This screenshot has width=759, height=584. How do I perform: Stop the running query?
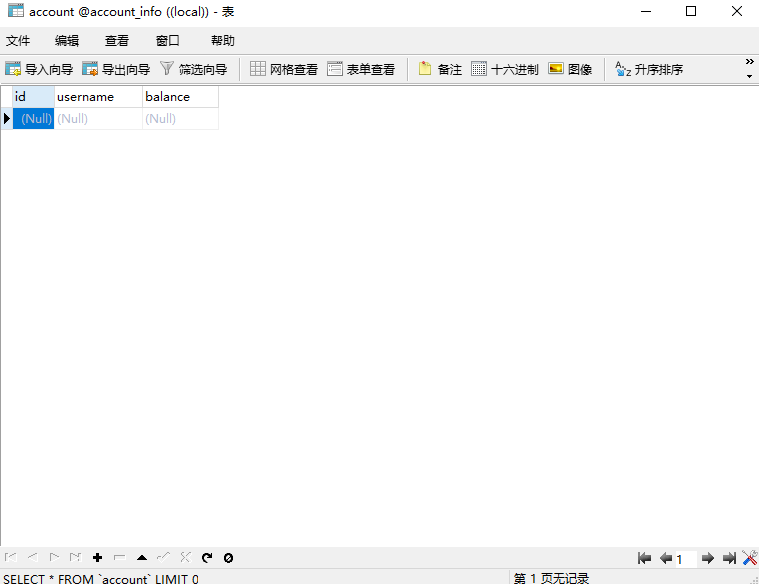[x=228, y=558]
